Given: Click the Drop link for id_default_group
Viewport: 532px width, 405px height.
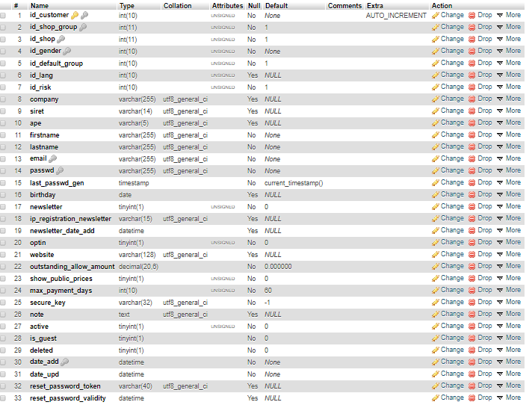Looking at the screenshot, I should (484, 63).
